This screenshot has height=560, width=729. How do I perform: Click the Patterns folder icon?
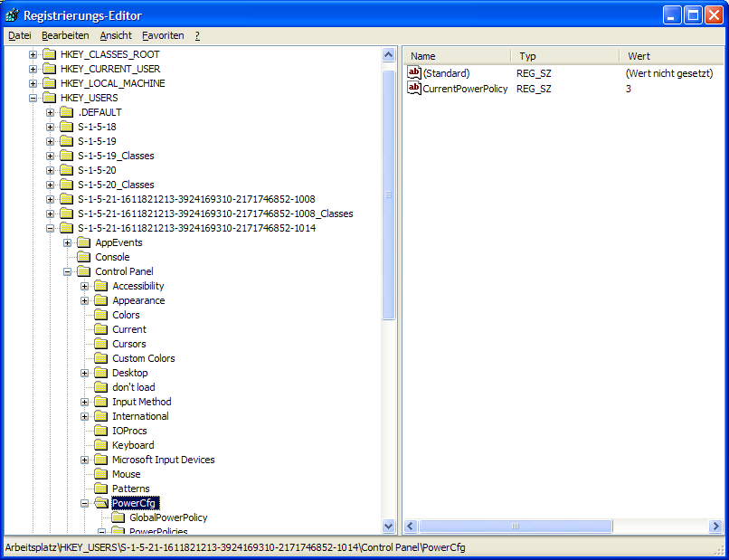pyautogui.click(x=101, y=489)
